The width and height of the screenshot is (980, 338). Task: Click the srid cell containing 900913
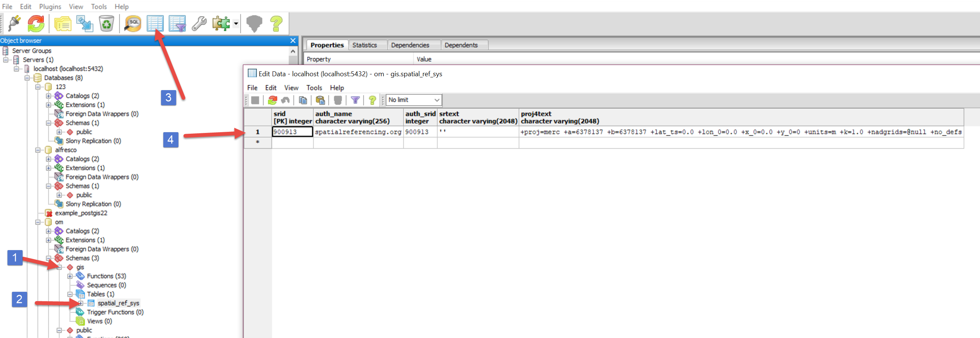(x=292, y=132)
